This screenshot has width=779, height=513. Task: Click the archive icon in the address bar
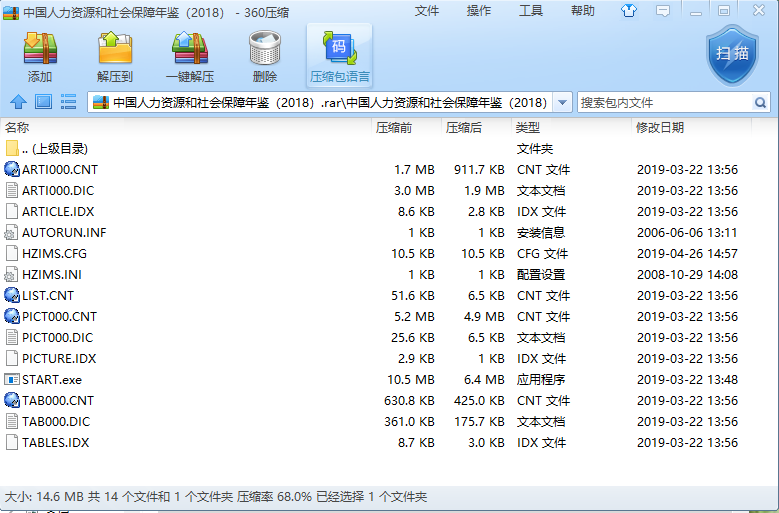click(101, 102)
